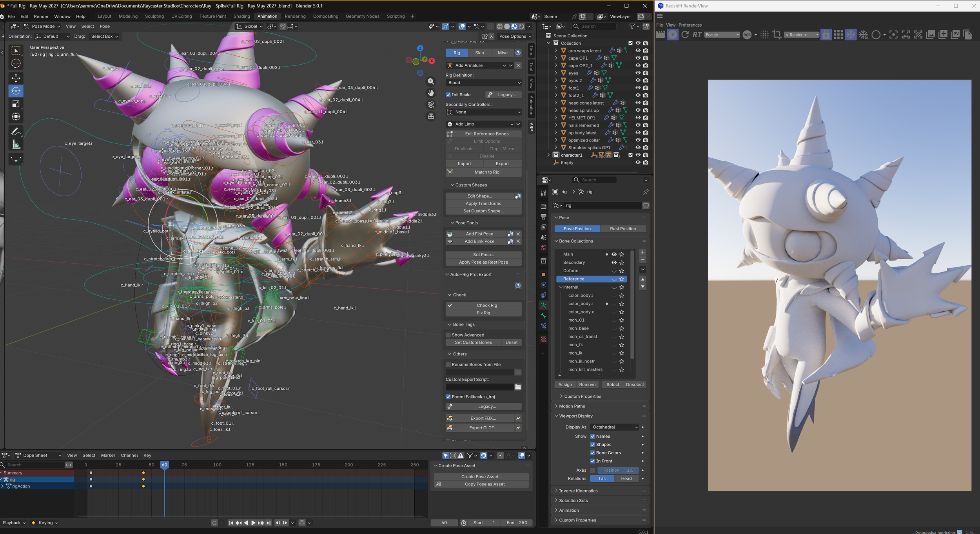Click the Redshift crop region icon

[777, 35]
